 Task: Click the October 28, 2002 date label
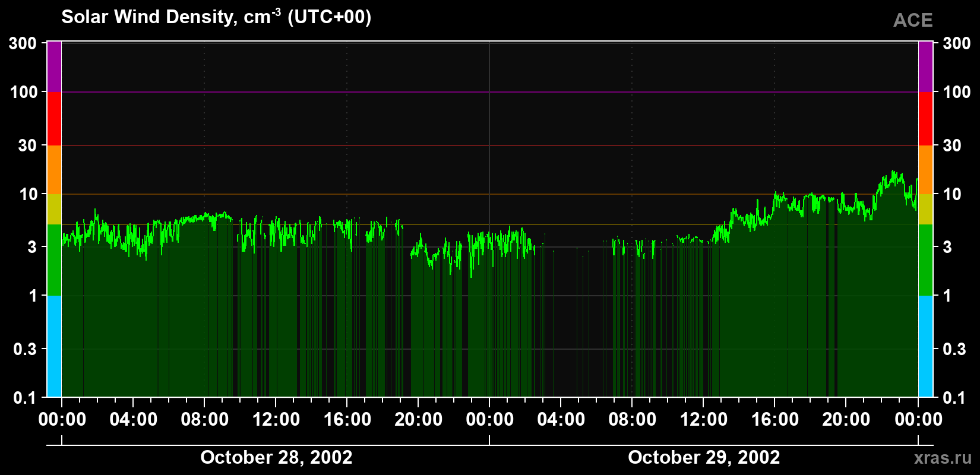pos(276,457)
